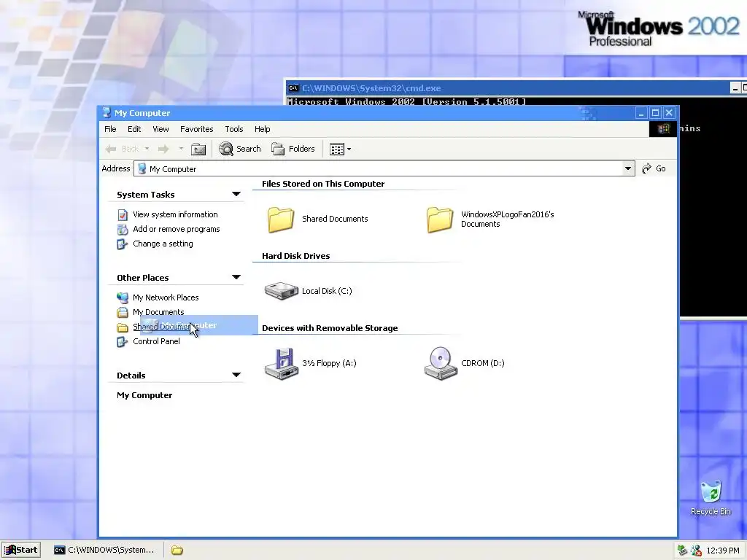Click the Address bar My Computer icon

point(142,168)
